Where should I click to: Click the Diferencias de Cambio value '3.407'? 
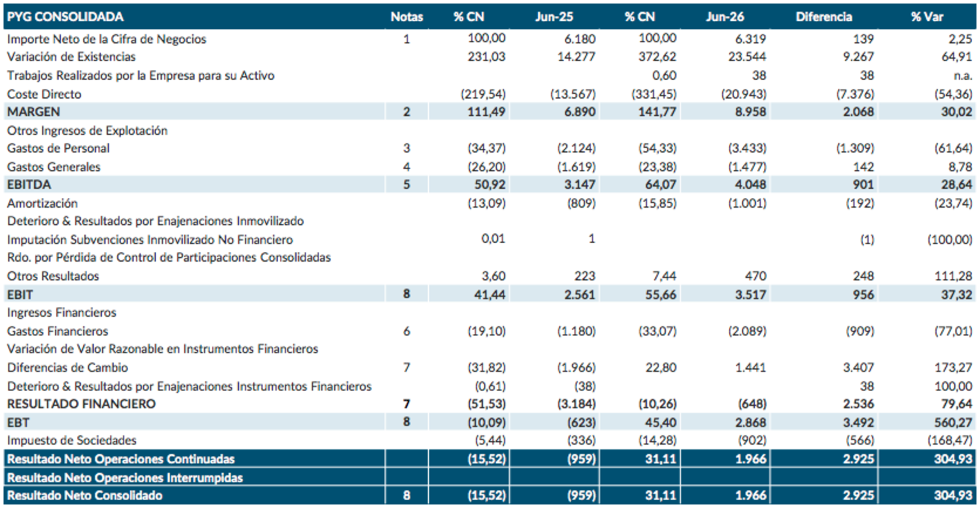pyautogui.click(x=859, y=368)
